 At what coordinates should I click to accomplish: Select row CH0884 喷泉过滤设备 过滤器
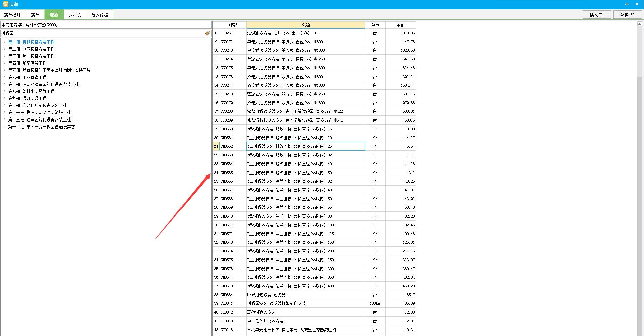[x=314, y=295]
